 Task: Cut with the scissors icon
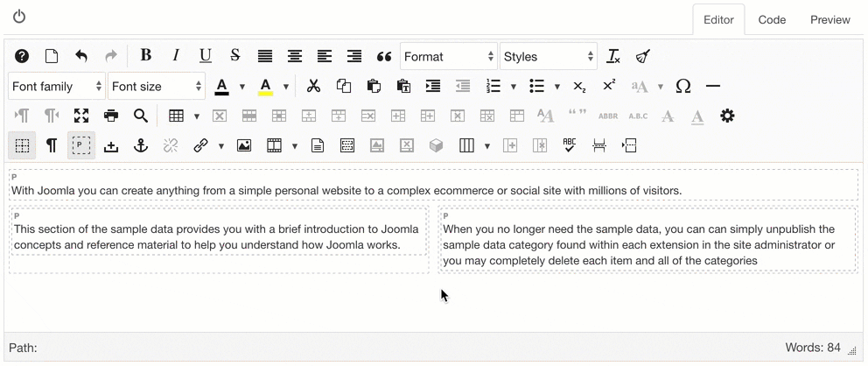(x=314, y=86)
